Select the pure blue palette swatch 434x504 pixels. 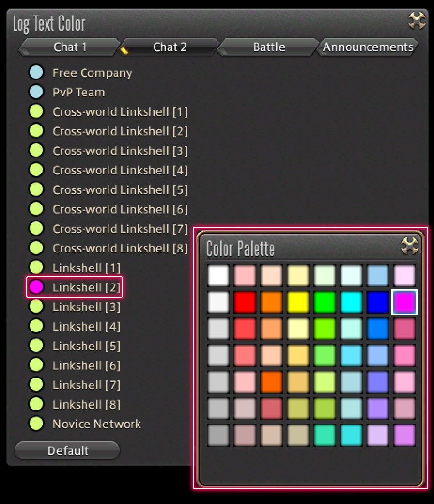[x=378, y=302]
